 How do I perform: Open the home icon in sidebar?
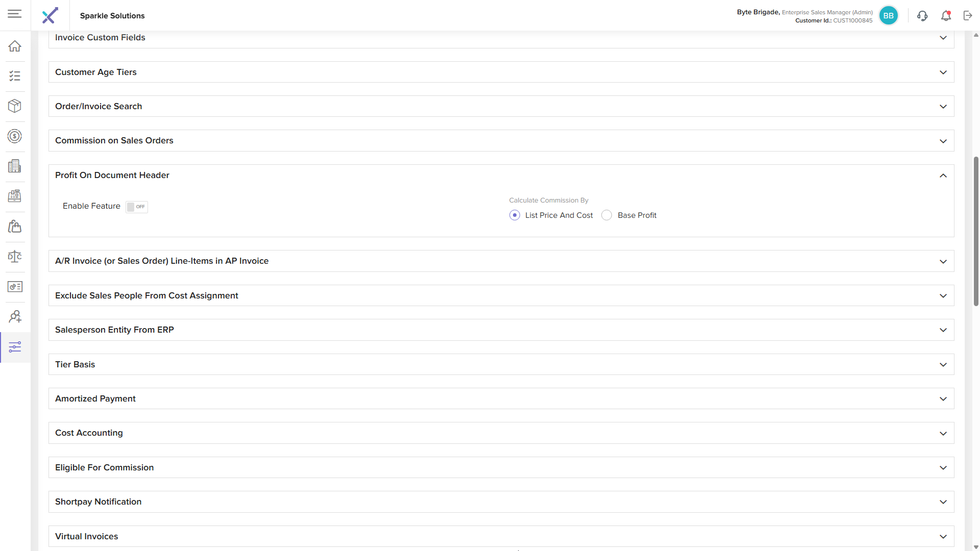click(15, 46)
